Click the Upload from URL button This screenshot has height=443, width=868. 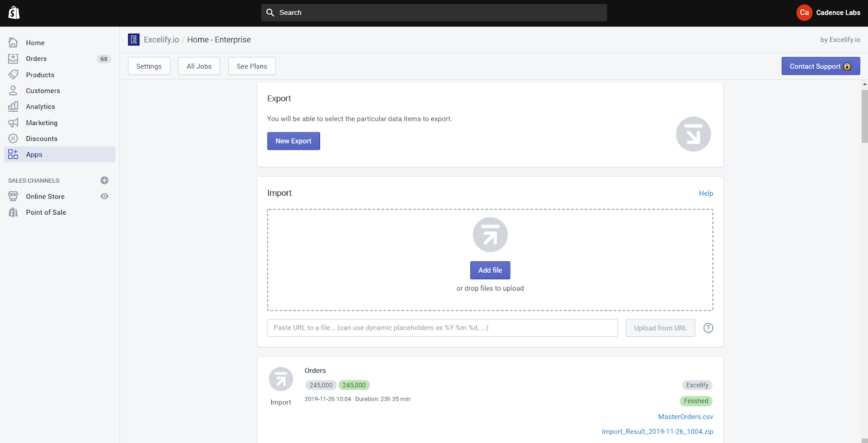coord(660,328)
